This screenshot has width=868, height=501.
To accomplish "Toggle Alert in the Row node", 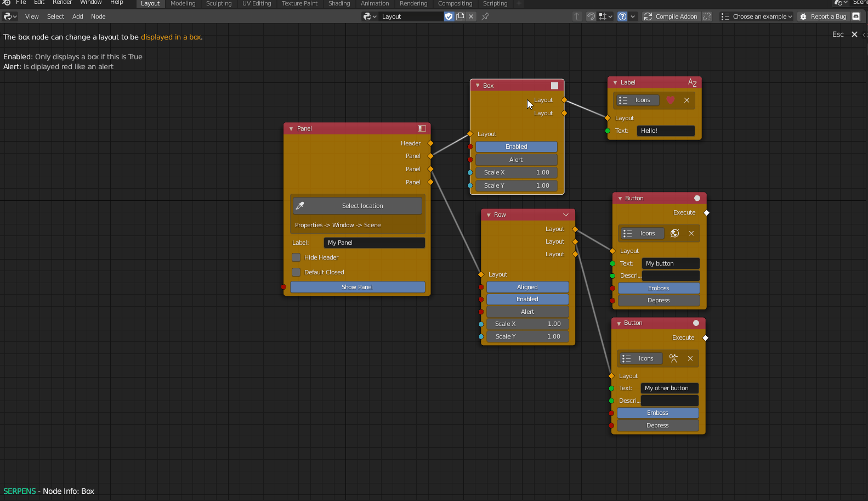I will 527,312.
